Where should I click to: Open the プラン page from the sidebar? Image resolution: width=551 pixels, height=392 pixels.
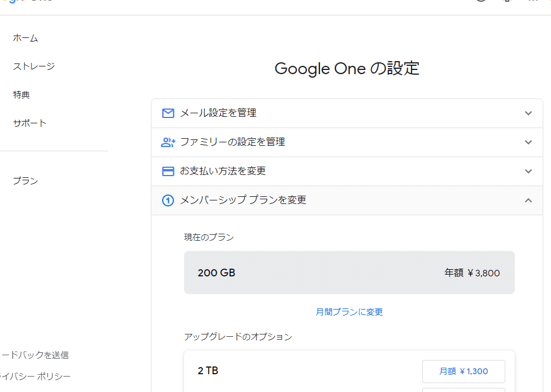tap(25, 181)
